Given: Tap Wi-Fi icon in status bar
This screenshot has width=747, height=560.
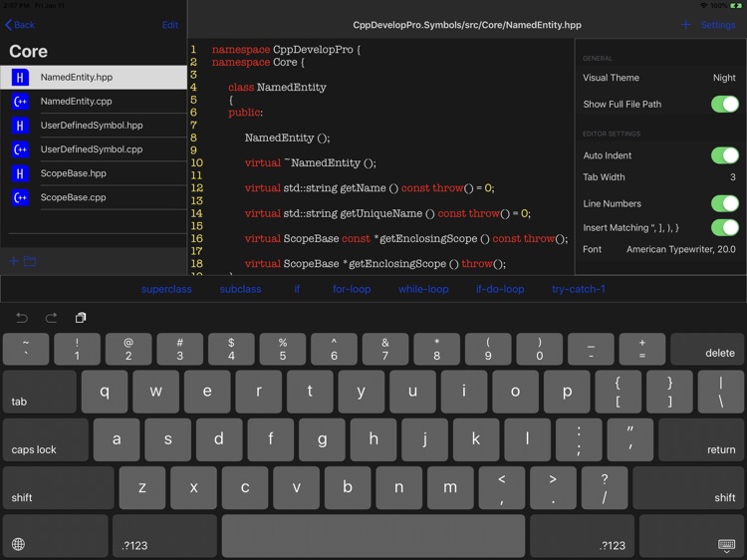Looking at the screenshot, I should pyautogui.click(x=703, y=5).
